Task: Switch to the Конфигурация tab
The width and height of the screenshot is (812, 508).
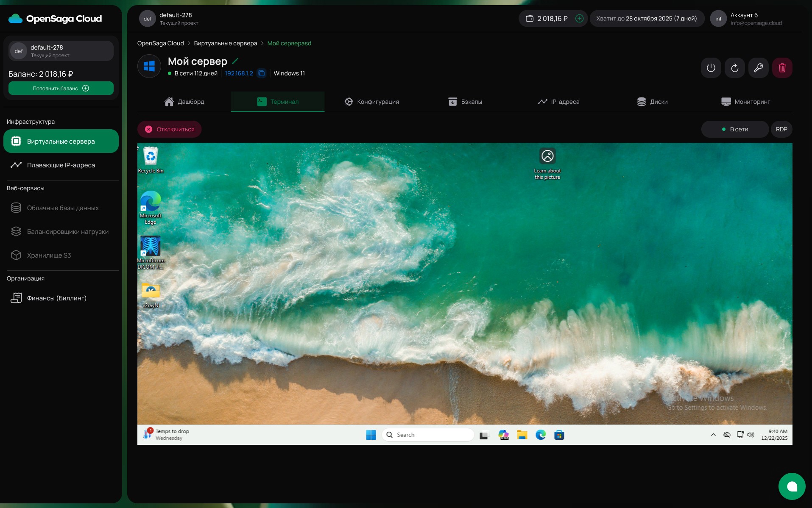Action: coord(371,102)
